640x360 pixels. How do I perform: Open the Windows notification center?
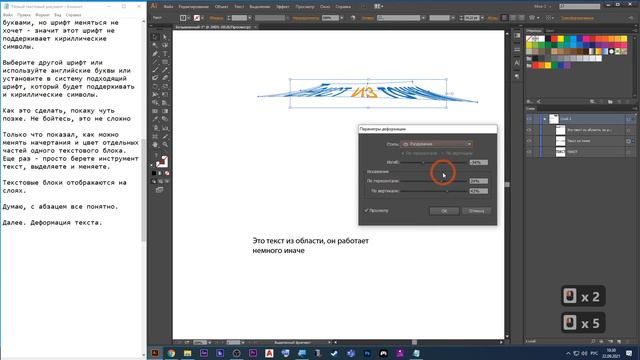coord(629,353)
